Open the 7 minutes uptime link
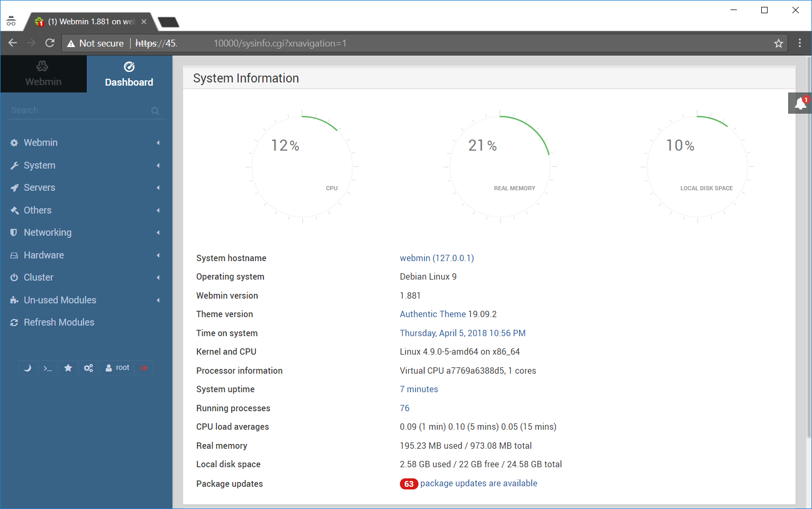 (419, 389)
